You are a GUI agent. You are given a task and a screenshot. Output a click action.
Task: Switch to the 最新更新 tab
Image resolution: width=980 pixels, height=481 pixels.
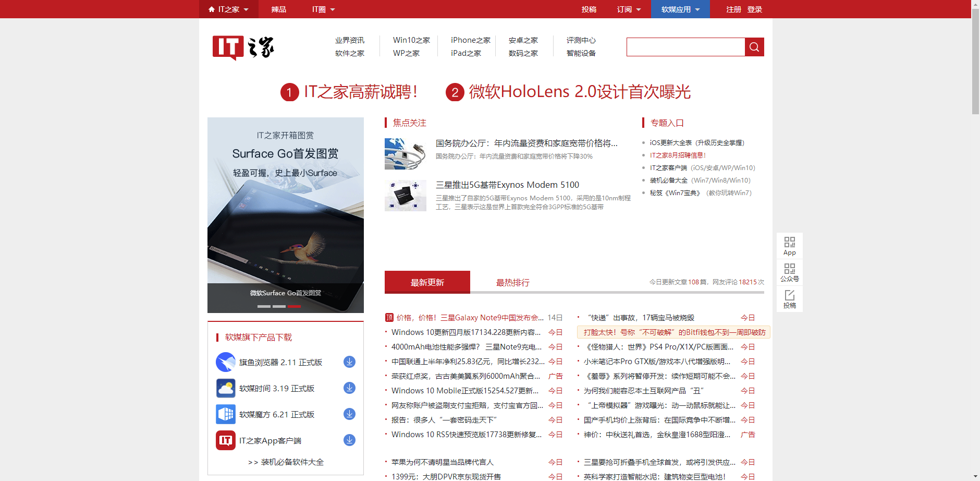(x=427, y=282)
